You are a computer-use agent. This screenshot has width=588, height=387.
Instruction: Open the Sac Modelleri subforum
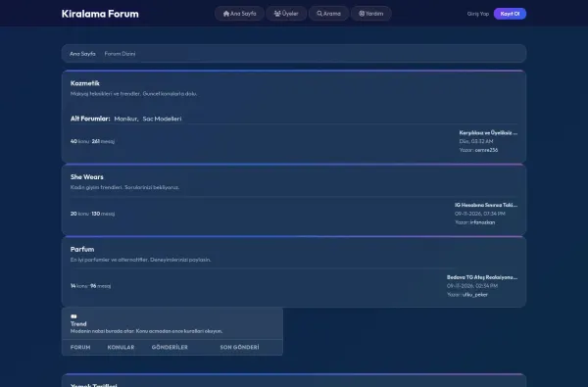[x=162, y=119]
